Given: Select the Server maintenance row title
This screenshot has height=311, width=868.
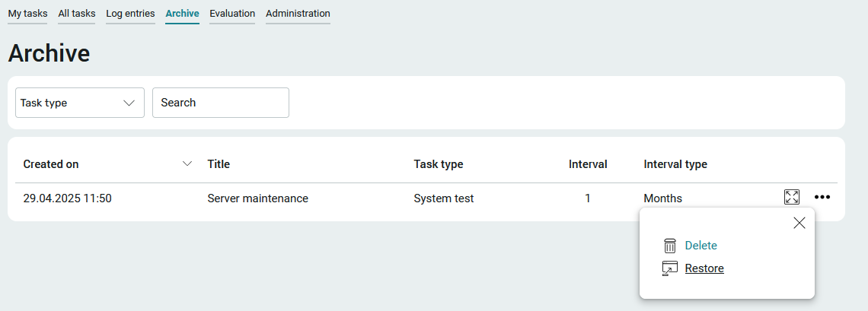Looking at the screenshot, I should [258, 198].
